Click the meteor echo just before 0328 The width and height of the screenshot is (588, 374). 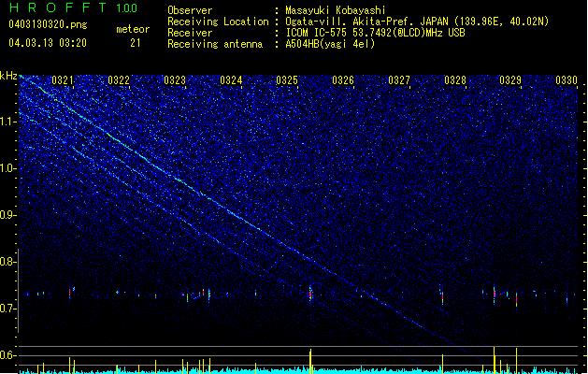442,296
